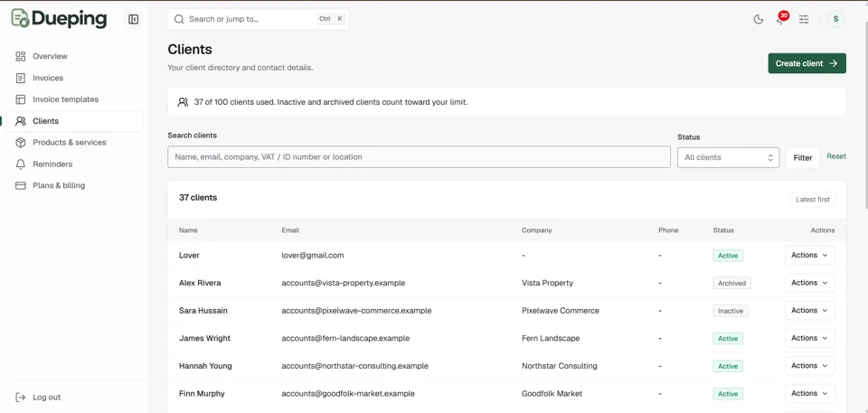This screenshot has width=868, height=413.
Task: Open Invoices section
Action: click(74, 78)
